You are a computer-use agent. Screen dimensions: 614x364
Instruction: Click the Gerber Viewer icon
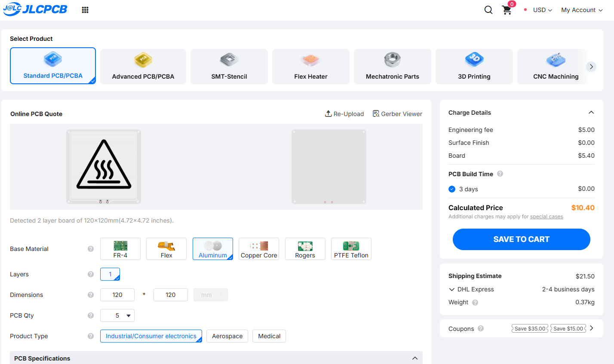click(x=376, y=113)
